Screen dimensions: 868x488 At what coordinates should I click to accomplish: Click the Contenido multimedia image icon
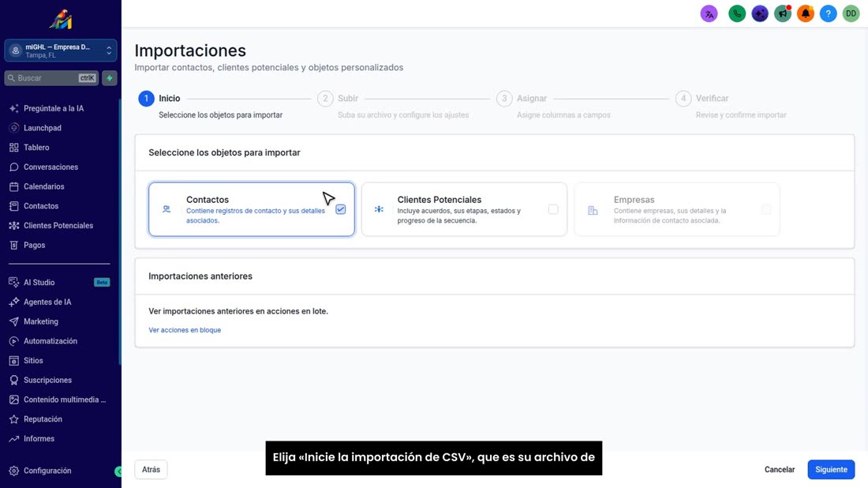tap(14, 400)
